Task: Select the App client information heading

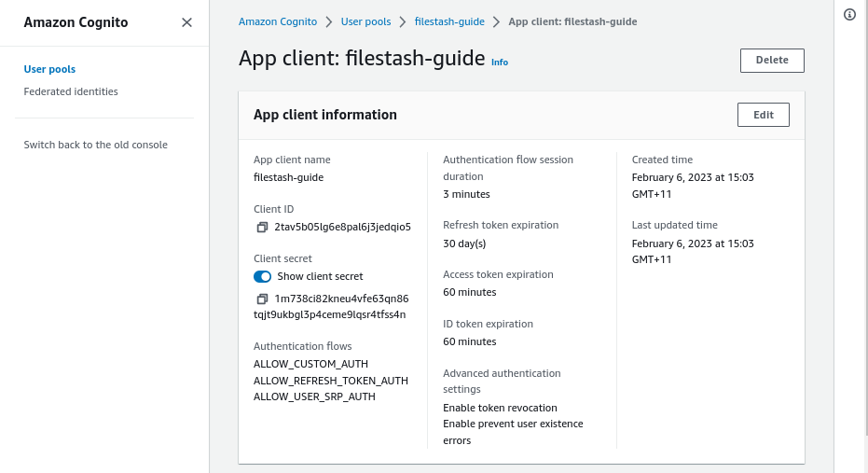Action: (x=325, y=115)
